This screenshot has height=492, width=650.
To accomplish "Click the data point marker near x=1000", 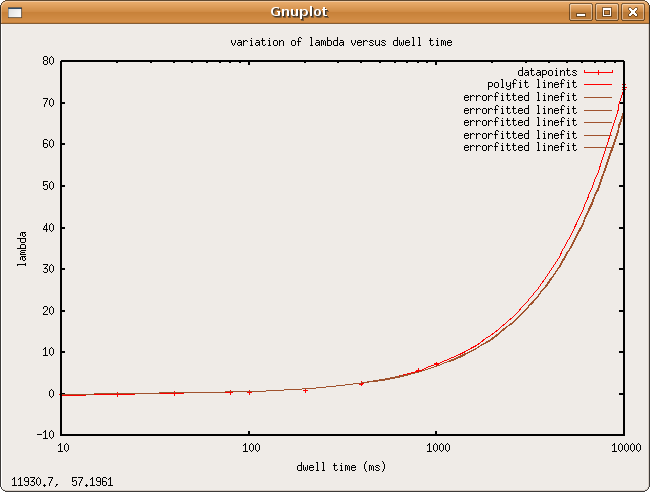I will click(x=436, y=364).
